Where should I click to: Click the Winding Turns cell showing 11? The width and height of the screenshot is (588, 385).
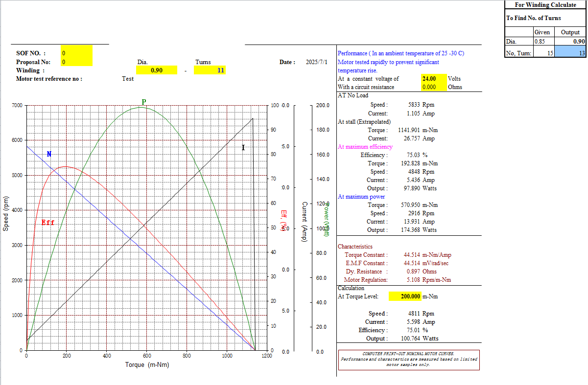(210, 70)
